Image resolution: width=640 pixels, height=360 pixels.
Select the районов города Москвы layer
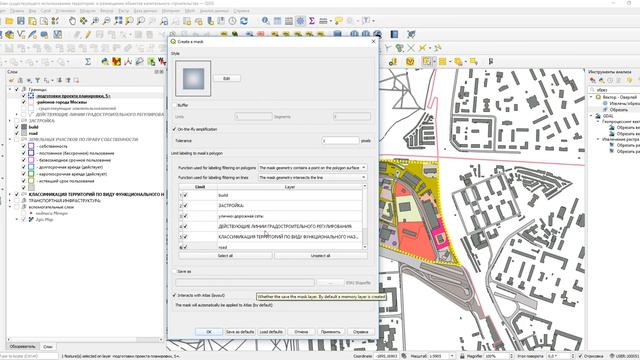(x=62, y=102)
